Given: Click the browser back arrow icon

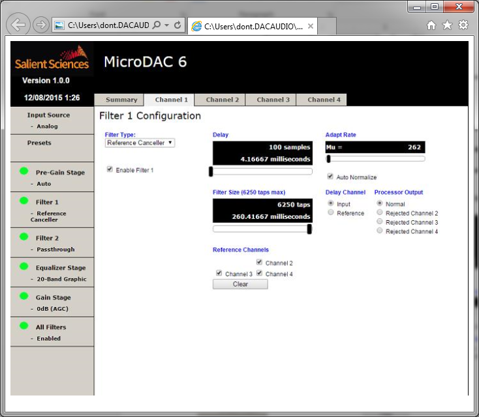Looking at the screenshot, I should (18, 25).
